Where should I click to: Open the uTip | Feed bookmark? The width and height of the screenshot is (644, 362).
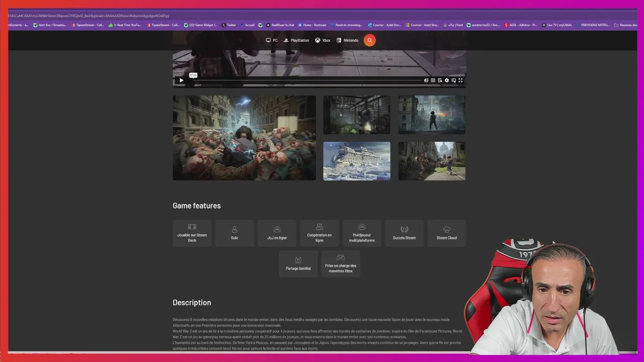453,25
